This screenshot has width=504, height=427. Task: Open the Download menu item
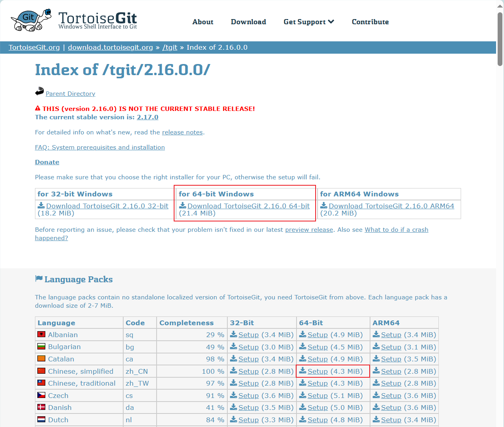click(248, 22)
